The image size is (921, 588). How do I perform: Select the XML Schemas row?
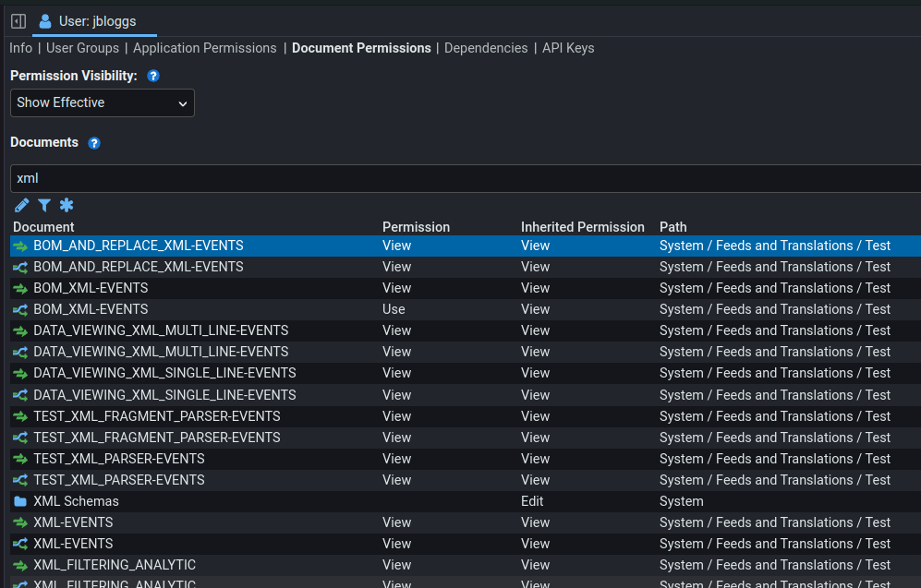[76, 501]
